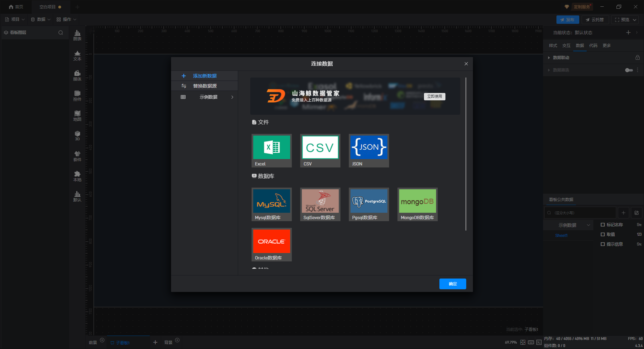Choose the Oracle数据库 data source
644x349 pixels.
pyautogui.click(x=272, y=245)
